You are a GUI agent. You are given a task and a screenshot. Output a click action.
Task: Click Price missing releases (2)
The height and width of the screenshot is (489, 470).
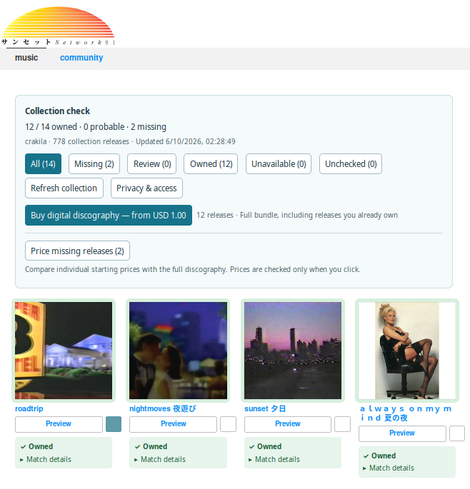(x=77, y=251)
